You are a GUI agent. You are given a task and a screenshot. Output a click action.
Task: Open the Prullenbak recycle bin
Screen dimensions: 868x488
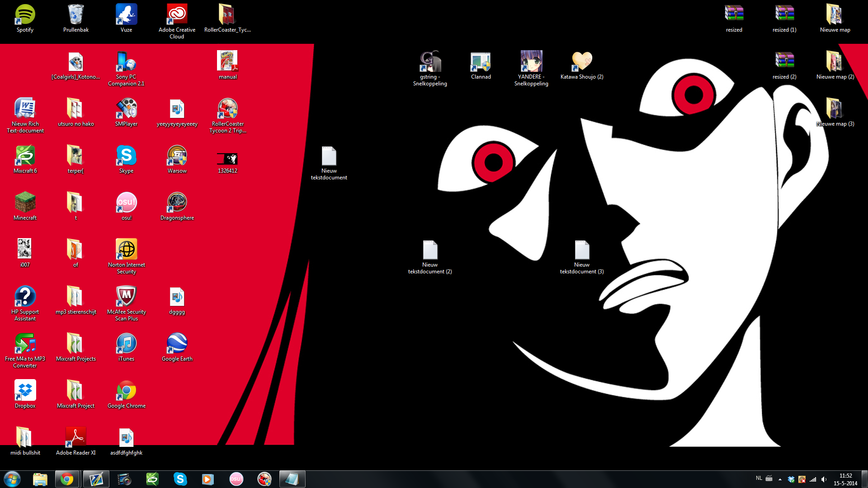click(75, 15)
